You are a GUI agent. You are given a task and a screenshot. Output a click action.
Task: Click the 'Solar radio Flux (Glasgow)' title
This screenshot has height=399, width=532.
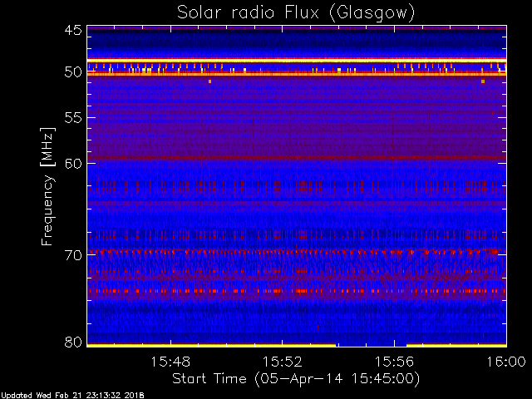pyautogui.click(x=296, y=12)
